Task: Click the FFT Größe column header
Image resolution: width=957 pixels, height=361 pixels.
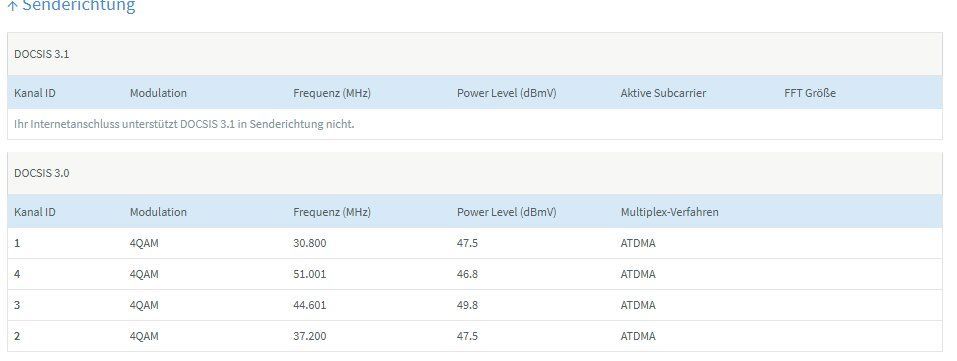Action: click(x=810, y=93)
